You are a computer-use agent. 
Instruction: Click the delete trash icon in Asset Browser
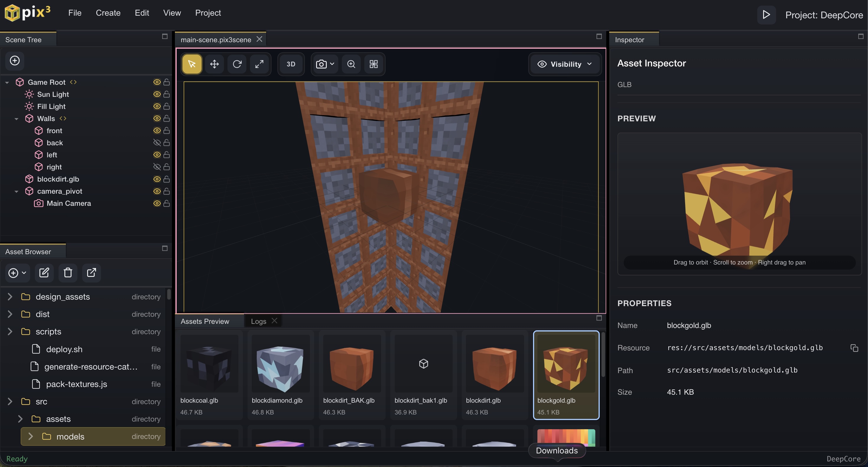[x=68, y=272]
